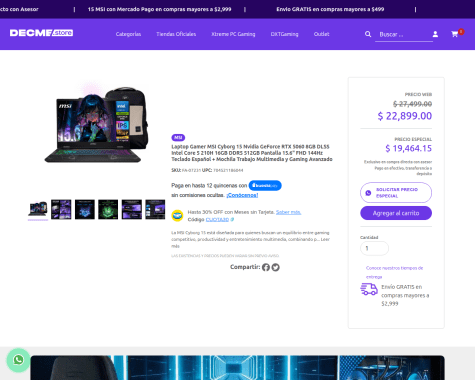Click the delivery truck icon
The image size is (475, 380).
(369, 289)
